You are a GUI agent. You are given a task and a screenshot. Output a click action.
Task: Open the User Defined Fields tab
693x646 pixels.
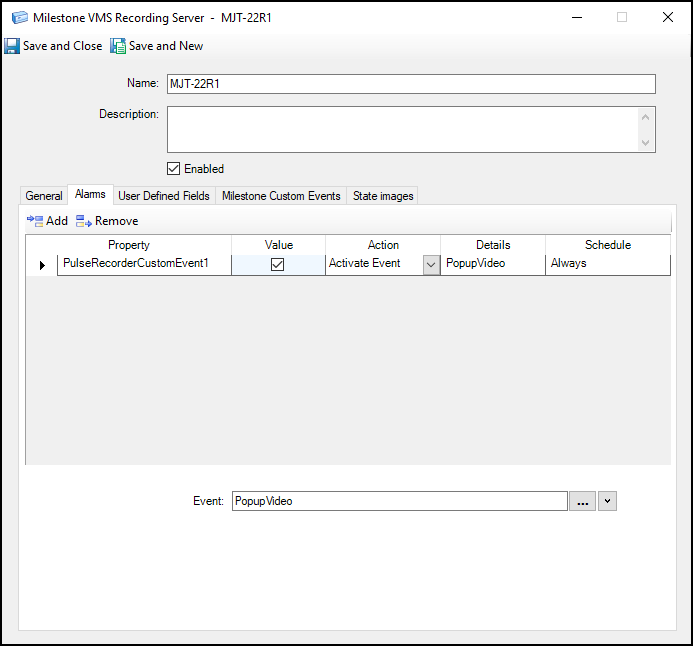click(164, 196)
